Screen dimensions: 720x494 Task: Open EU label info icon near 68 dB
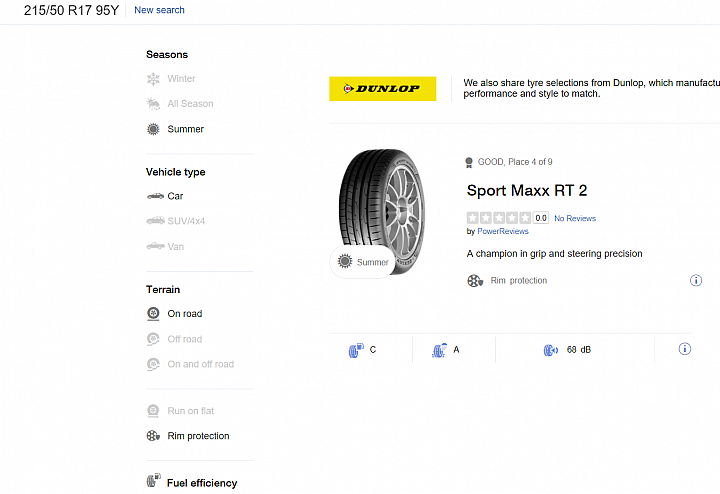(x=684, y=349)
